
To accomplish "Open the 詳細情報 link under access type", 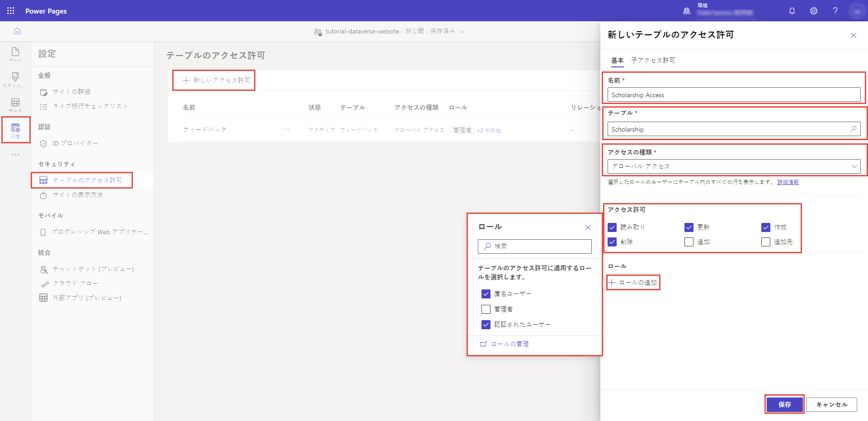I will 788,182.
